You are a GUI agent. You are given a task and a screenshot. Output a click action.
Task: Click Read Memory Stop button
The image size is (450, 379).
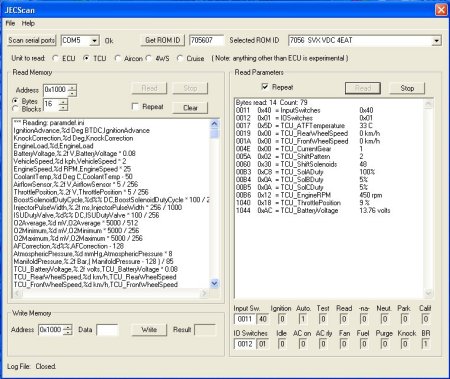(190, 88)
